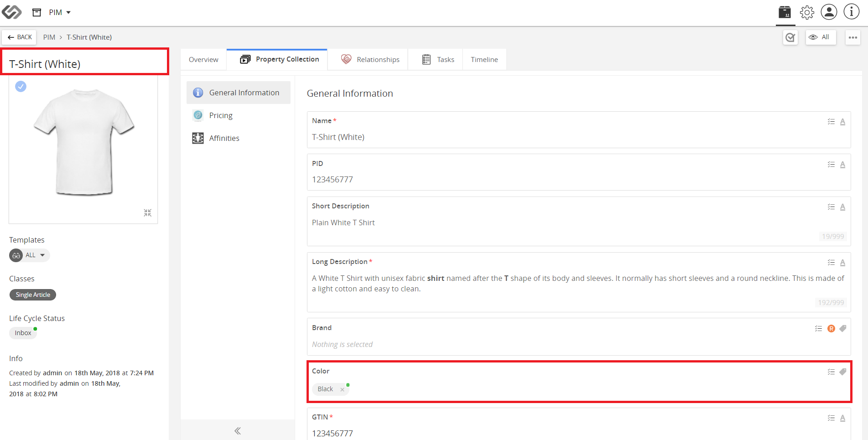This screenshot has height=440, width=868.
Task: Open the settings gear icon
Action: coord(807,12)
